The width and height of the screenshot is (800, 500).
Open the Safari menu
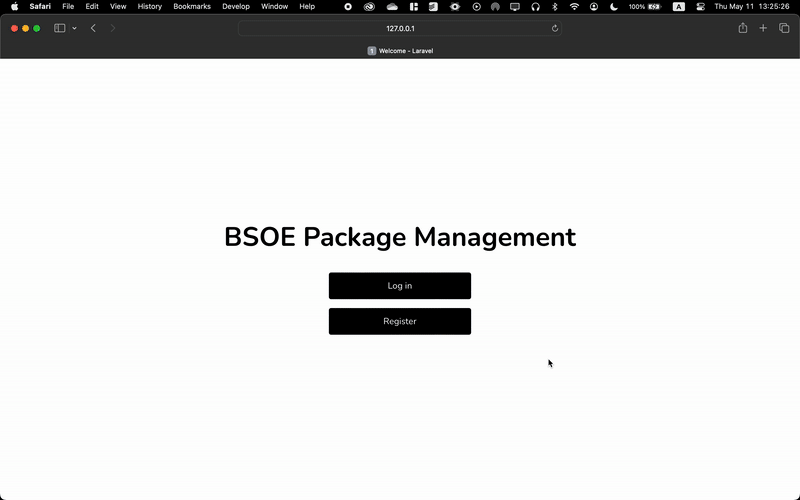click(40, 7)
